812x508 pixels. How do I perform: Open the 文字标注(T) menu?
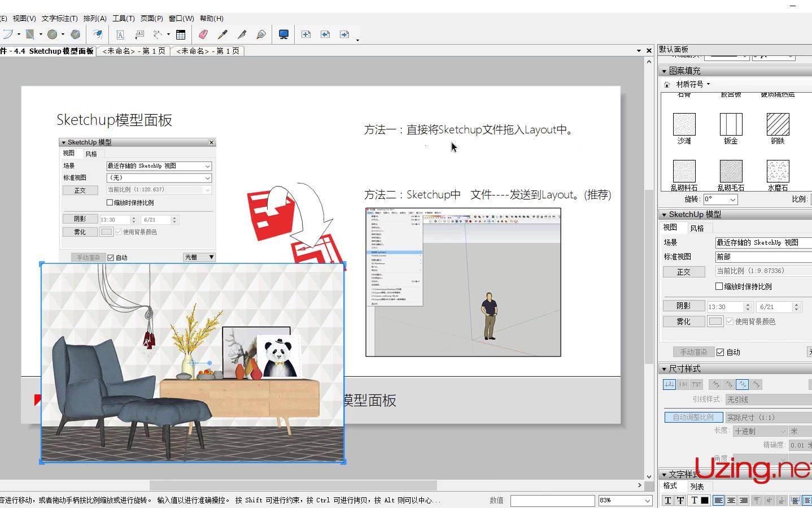click(59, 19)
